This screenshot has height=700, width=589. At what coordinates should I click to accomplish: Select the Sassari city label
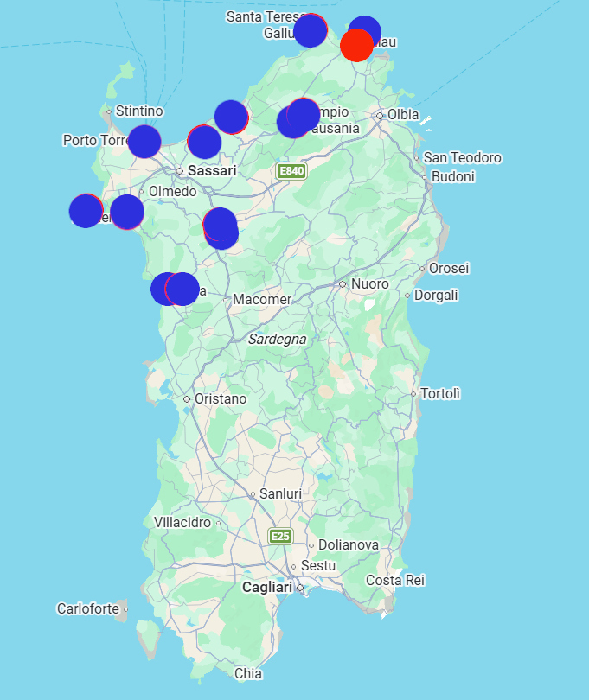click(x=212, y=170)
